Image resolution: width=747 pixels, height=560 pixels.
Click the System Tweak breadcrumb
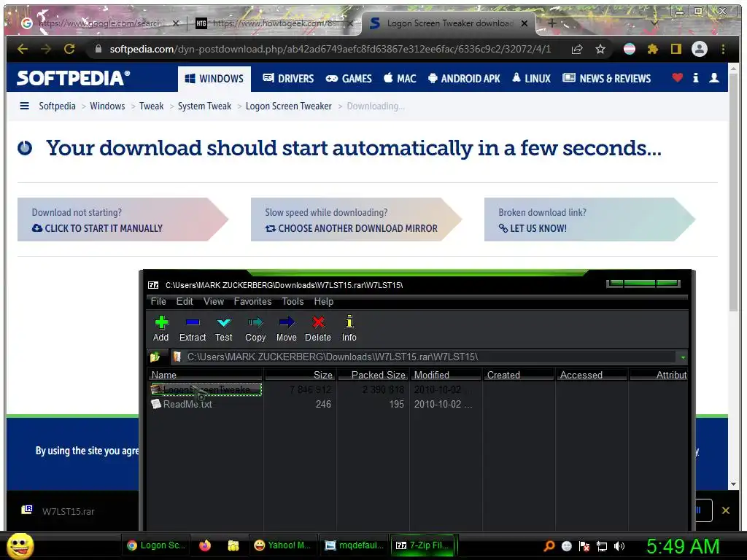[204, 106]
